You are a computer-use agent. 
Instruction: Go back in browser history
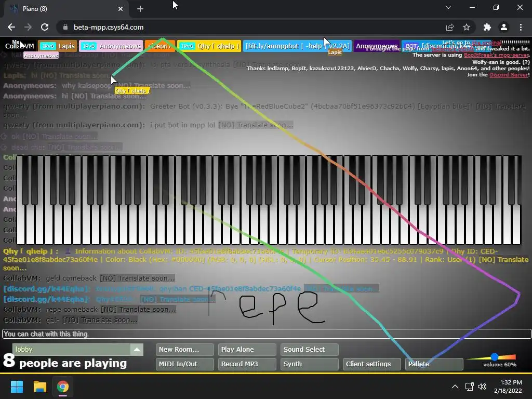(11, 27)
